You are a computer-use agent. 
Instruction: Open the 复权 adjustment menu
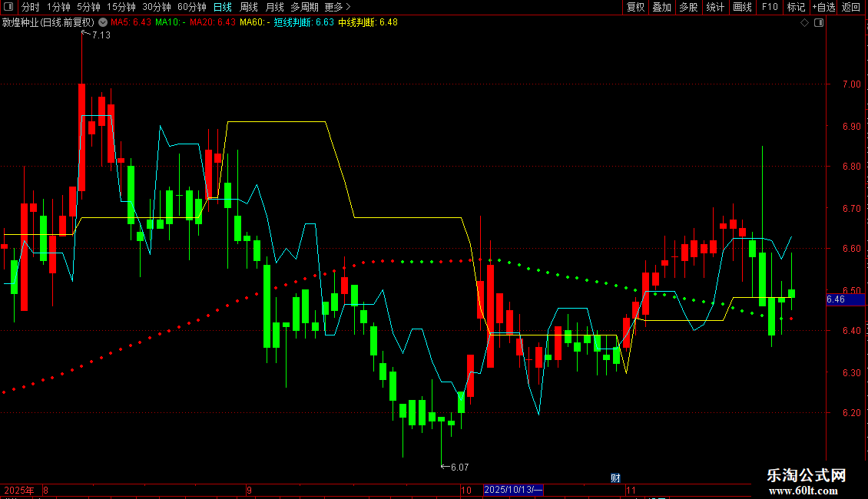pos(635,7)
